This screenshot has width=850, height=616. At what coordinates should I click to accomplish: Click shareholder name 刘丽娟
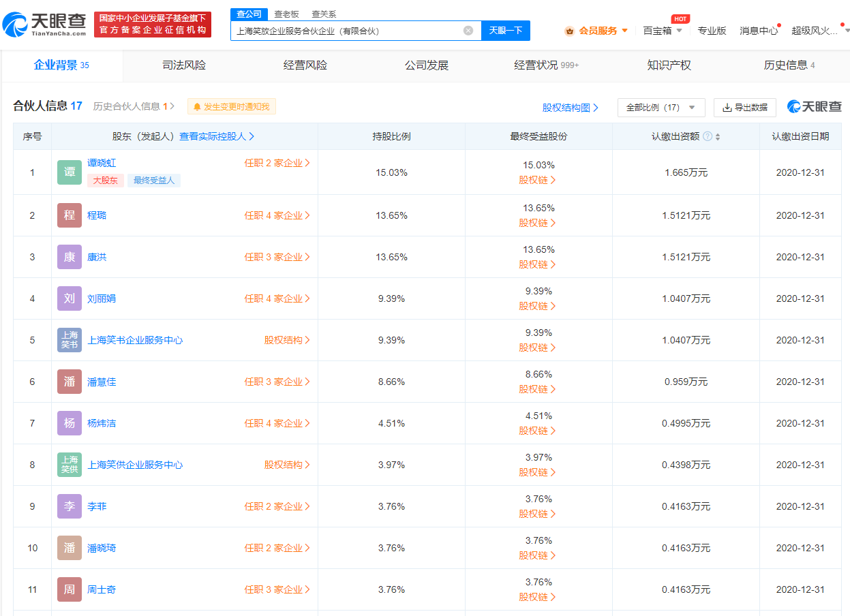tap(102, 298)
